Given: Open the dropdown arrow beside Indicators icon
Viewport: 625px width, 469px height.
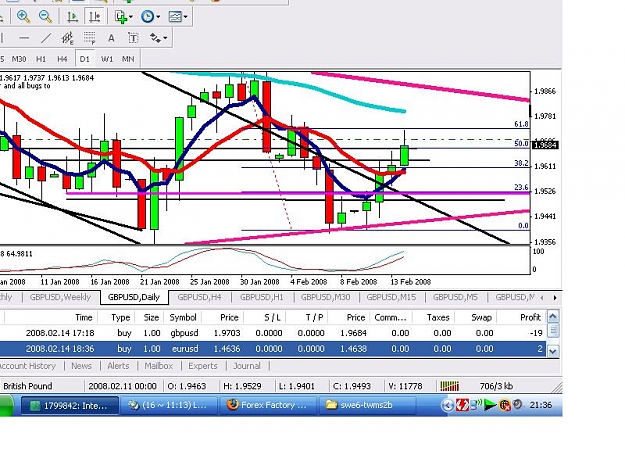Looking at the screenshot, I should pyautogui.click(x=131, y=17).
